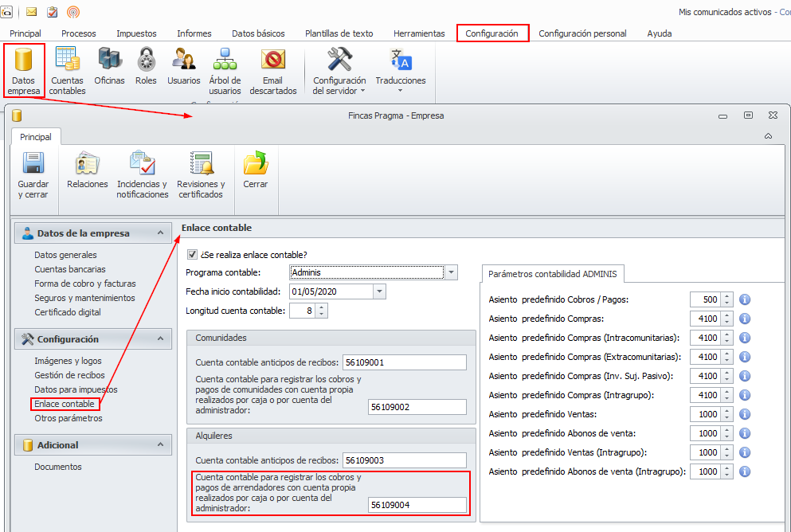791x532 pixels.
Task: Show info for the plain Asiento predefinido Compras
Action: [x=745, y=319]
